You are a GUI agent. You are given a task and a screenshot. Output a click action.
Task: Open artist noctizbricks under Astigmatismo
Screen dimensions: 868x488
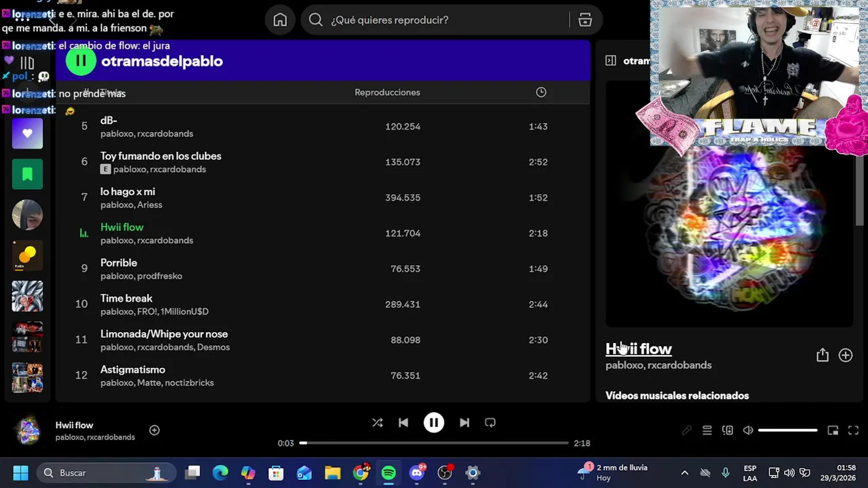point(190,383)
